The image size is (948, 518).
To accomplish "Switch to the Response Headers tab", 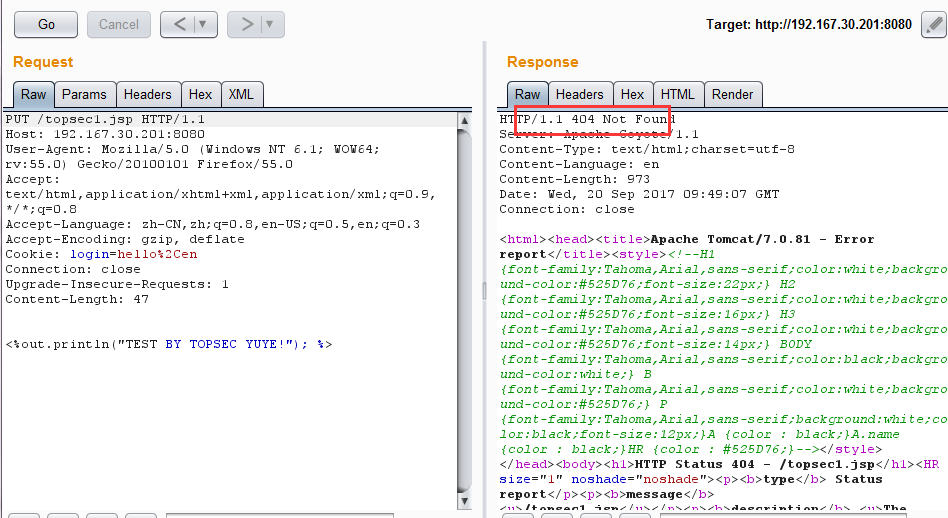I will coord(579,95).
